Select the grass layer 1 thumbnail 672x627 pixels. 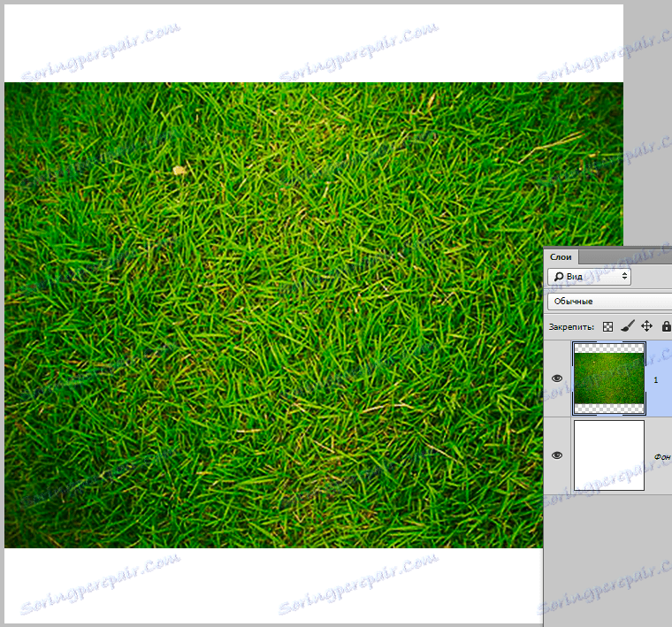click(608, 378)
